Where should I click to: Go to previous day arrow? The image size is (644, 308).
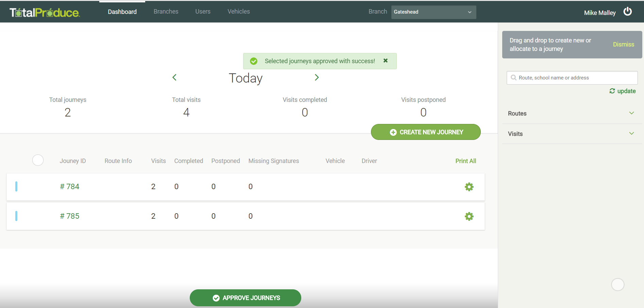[x=174, y=77]
